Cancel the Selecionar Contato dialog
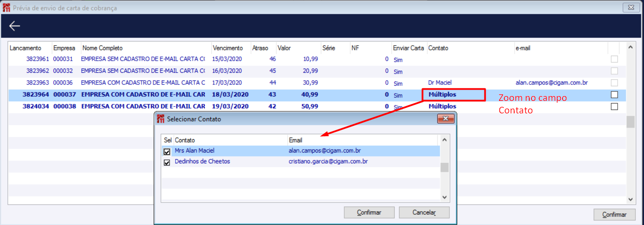Viewport: 644px width, 225px height. pos(424,212)
